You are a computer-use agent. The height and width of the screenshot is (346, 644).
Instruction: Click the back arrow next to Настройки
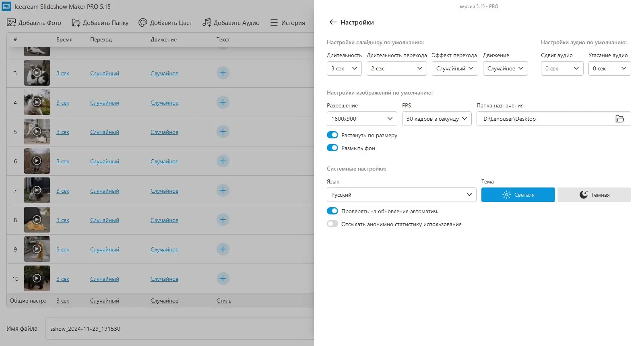332,22
